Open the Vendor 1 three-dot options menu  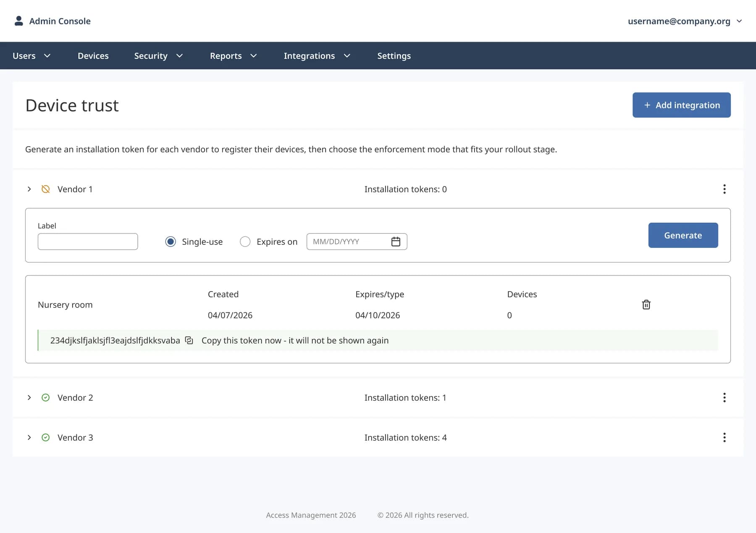(724, 189)
